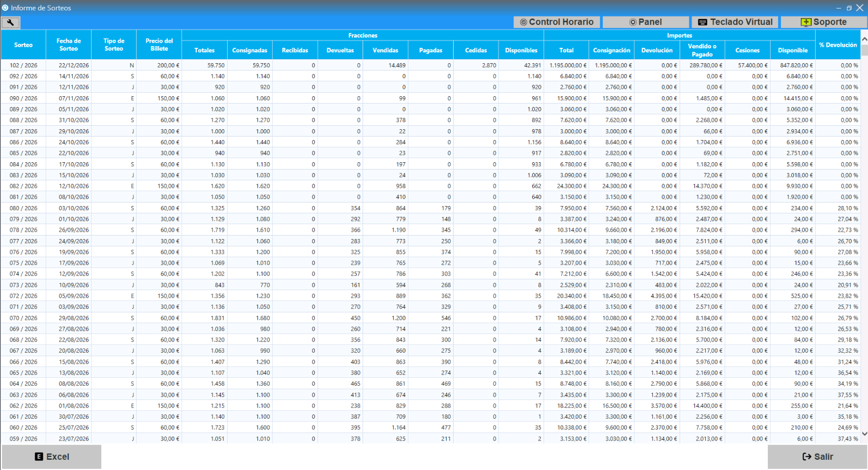Sort by Fecha de Sorteo header

click(x=69, y=45)
